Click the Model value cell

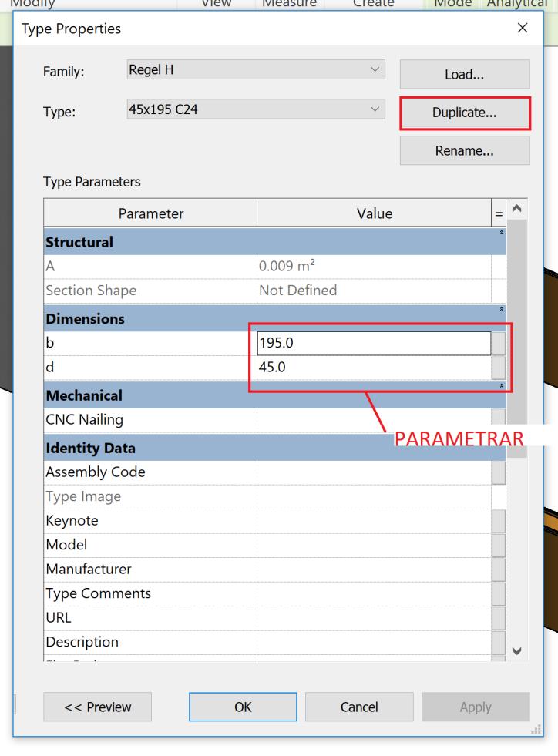tap(374, 546)
